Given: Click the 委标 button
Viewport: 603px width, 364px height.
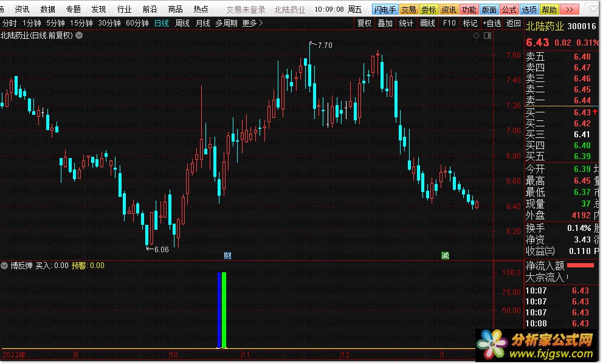Looking at the screenshot, I should 429,10.
